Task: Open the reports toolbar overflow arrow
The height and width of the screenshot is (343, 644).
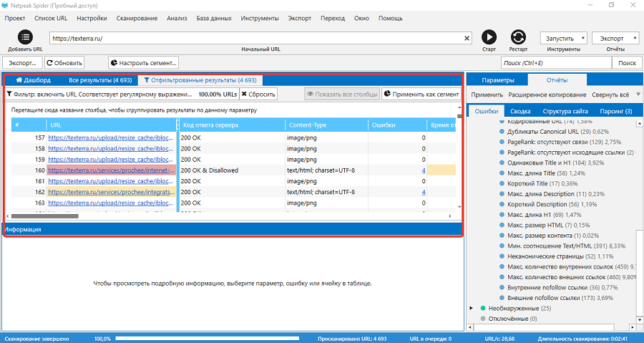Action: coord(638,94)
